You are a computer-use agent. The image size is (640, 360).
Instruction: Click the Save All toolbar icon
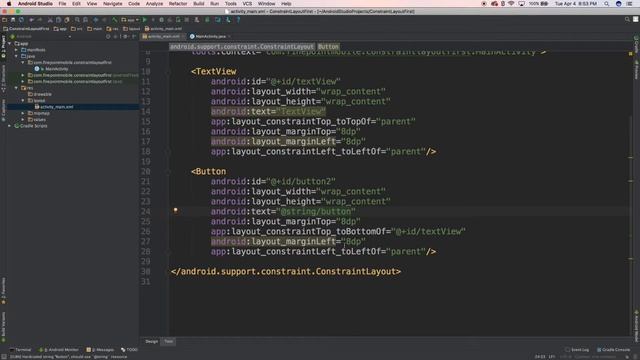pos(13,20)
